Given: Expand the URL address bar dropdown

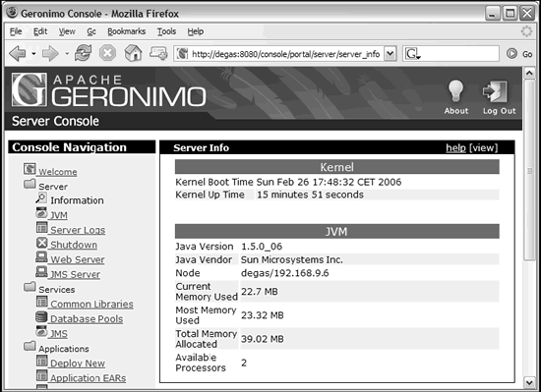Looking at the screenshot, I should click(x=390, y=54).
